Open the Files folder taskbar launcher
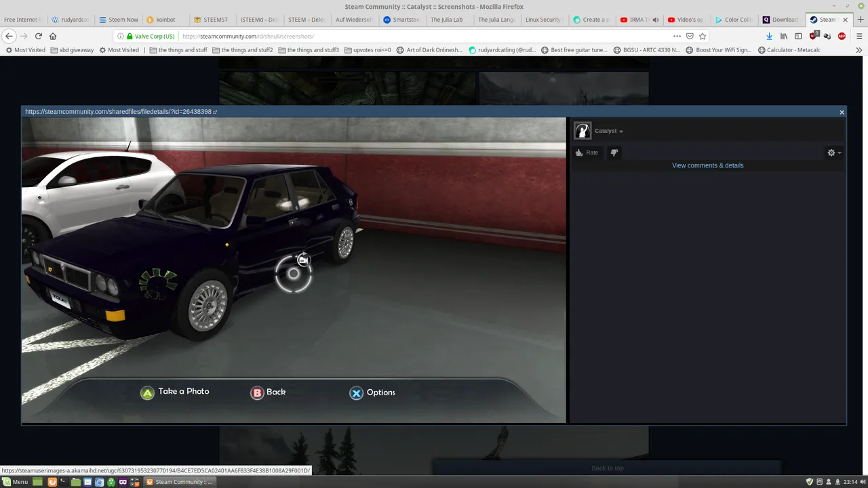Viewport: 868px width, 488px height. click(76, 482)
